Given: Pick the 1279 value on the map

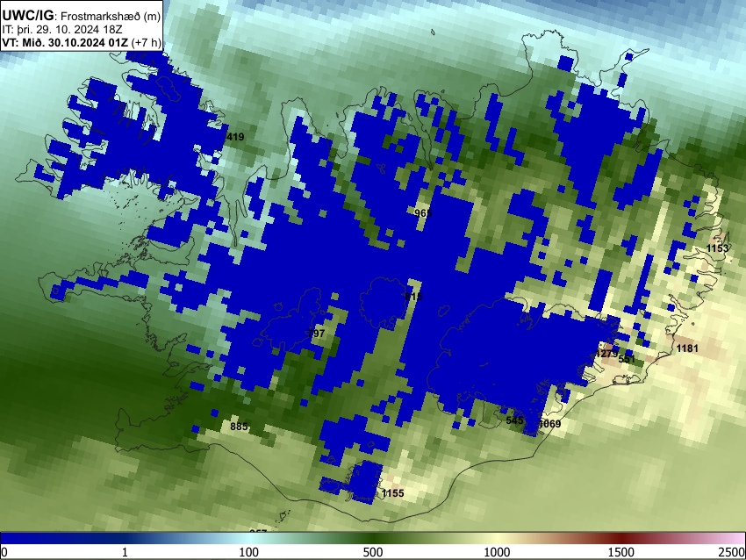Looking at the screenshot, I should tap(606, 354).
